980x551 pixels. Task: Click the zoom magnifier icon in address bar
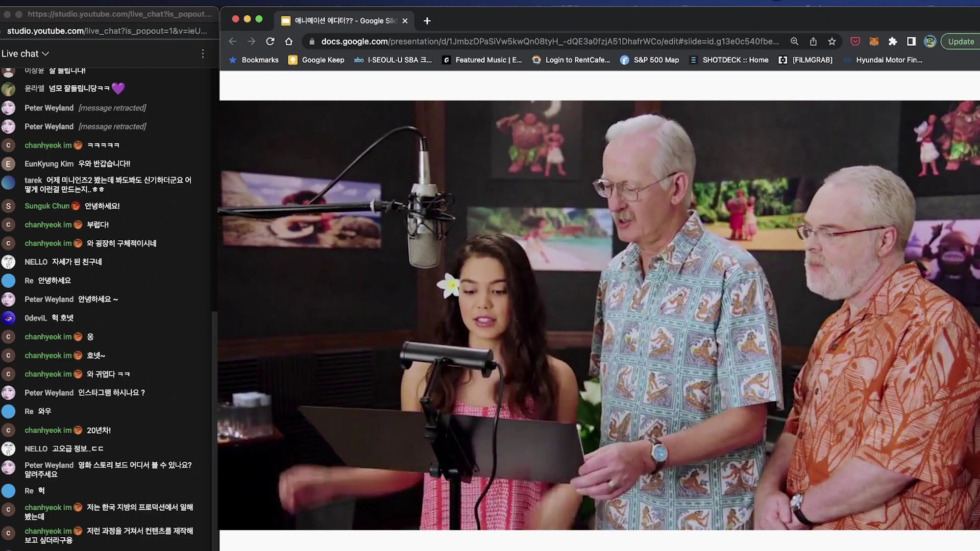pos(794,41)
